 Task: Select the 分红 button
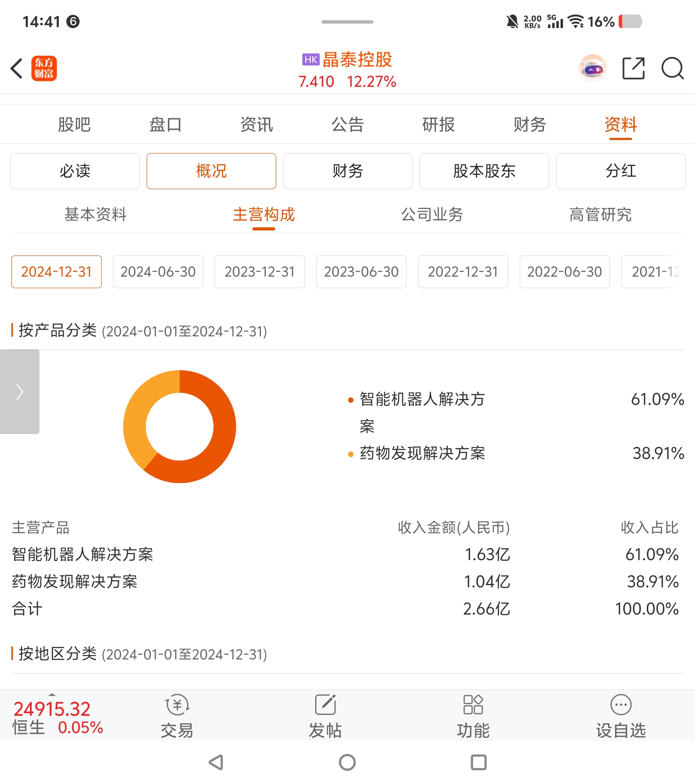[x=621, y=171]
